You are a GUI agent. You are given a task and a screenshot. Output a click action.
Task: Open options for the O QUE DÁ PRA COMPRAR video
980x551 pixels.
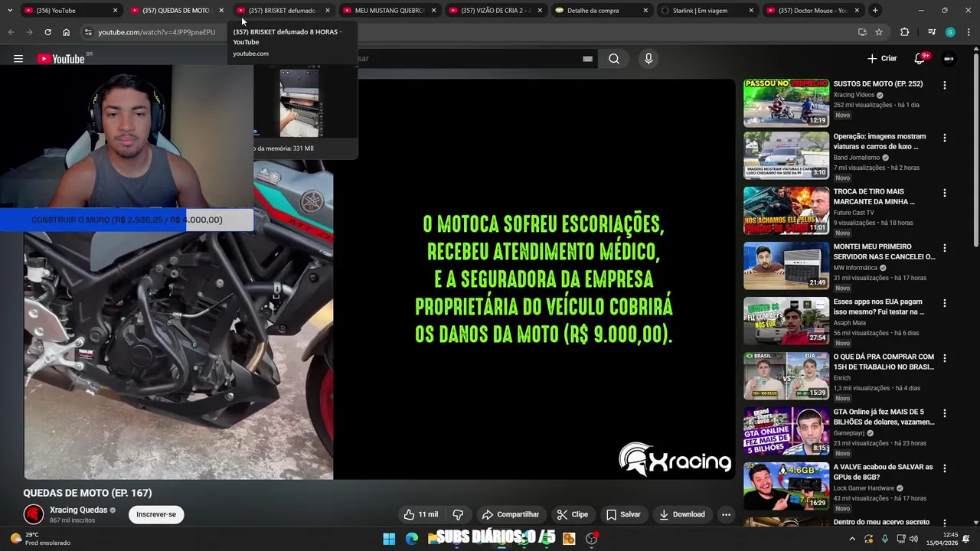(x=944, y=359)
